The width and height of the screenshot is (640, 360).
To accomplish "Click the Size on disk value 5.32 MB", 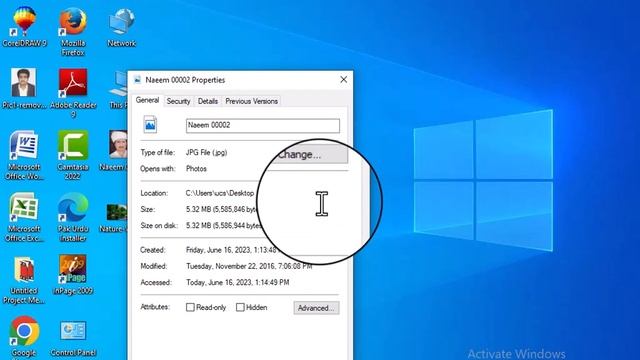I will coord(224,226).
